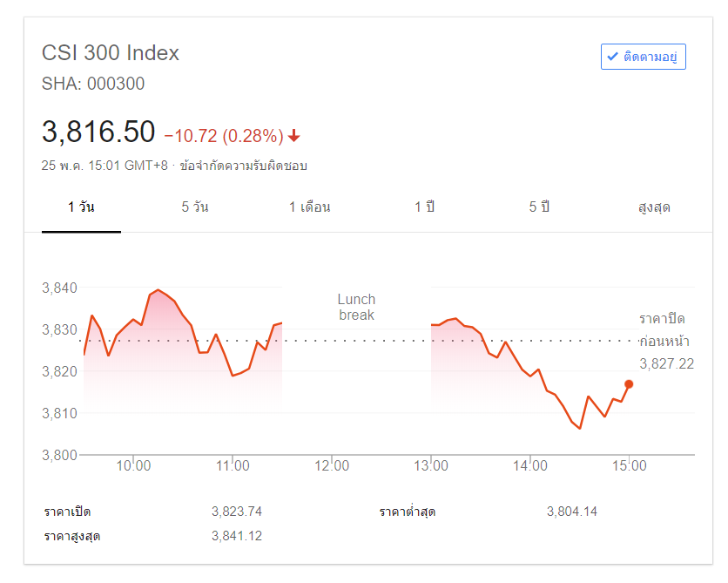Click the CSI 300 Index title
This screenshot has width=728, height=583.
tap(111, 53)
